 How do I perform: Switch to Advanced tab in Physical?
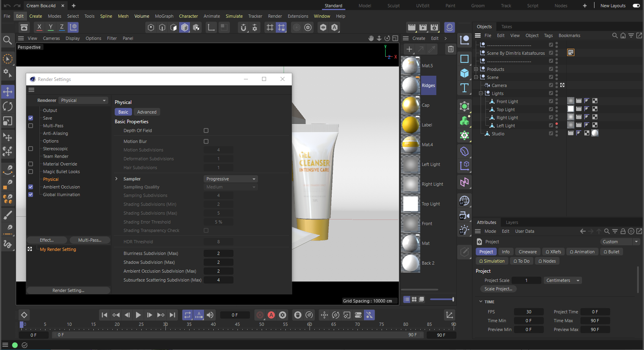pyautogui.click(x=147, y=112)
